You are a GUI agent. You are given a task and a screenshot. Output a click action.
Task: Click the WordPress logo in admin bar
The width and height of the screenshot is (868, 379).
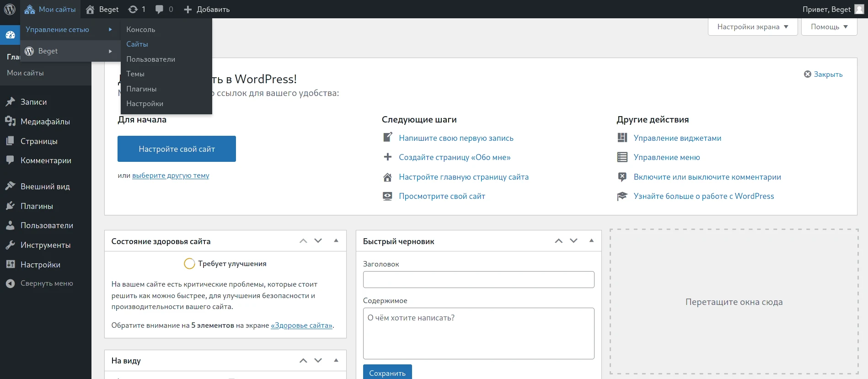[x=10, y=9]
